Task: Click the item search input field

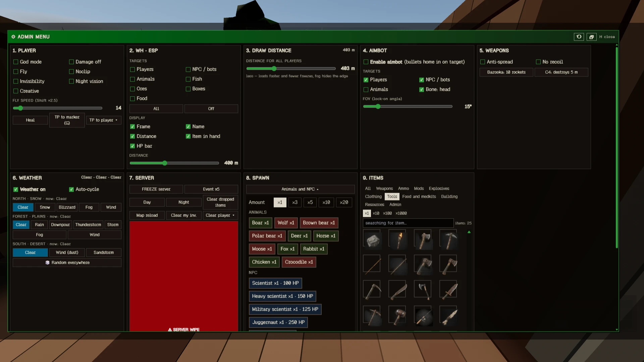Action: (408, 223)
